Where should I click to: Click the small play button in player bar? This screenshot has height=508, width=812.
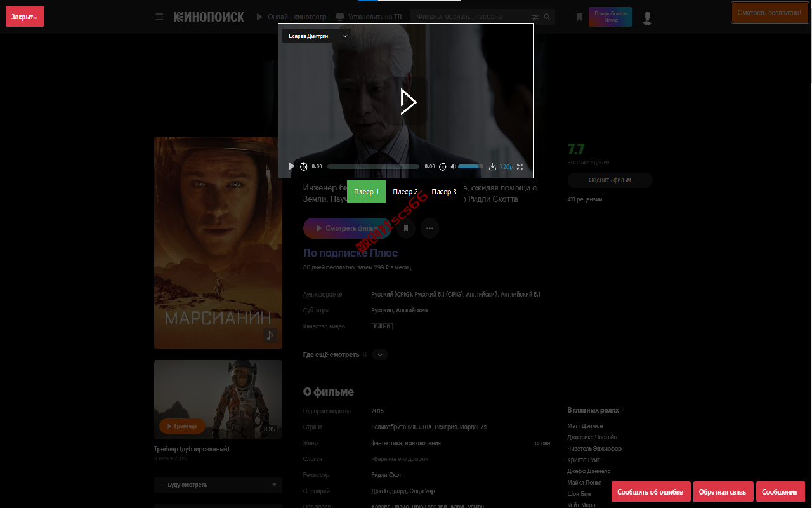point(291,166)
